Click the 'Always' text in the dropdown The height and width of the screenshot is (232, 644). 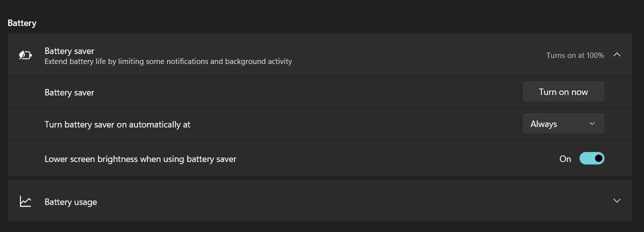click(543, 124)
